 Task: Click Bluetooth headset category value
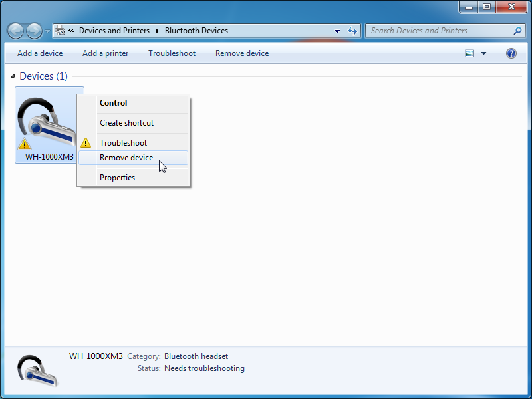[x=196, y=356]
